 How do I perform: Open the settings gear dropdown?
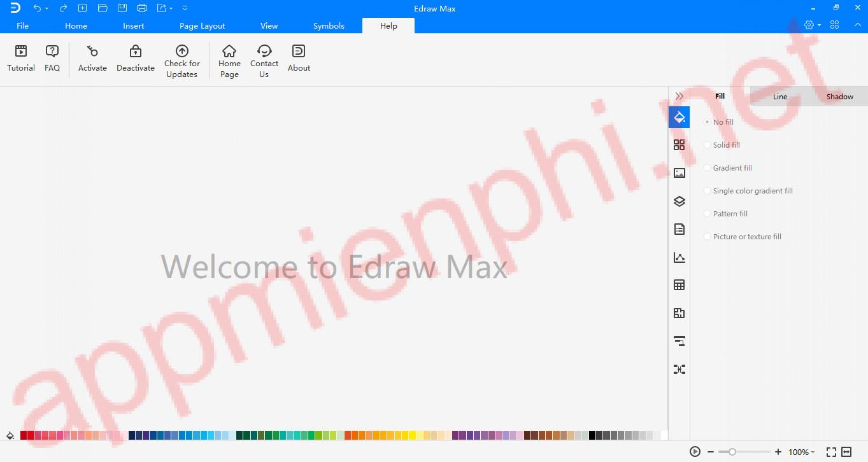[x=819, y=25]
